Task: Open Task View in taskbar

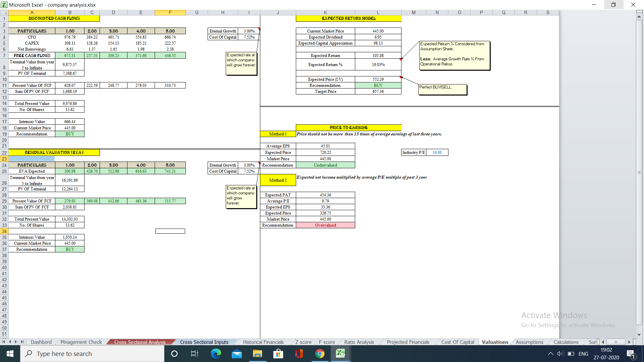Action: click(x=195, y=354)
